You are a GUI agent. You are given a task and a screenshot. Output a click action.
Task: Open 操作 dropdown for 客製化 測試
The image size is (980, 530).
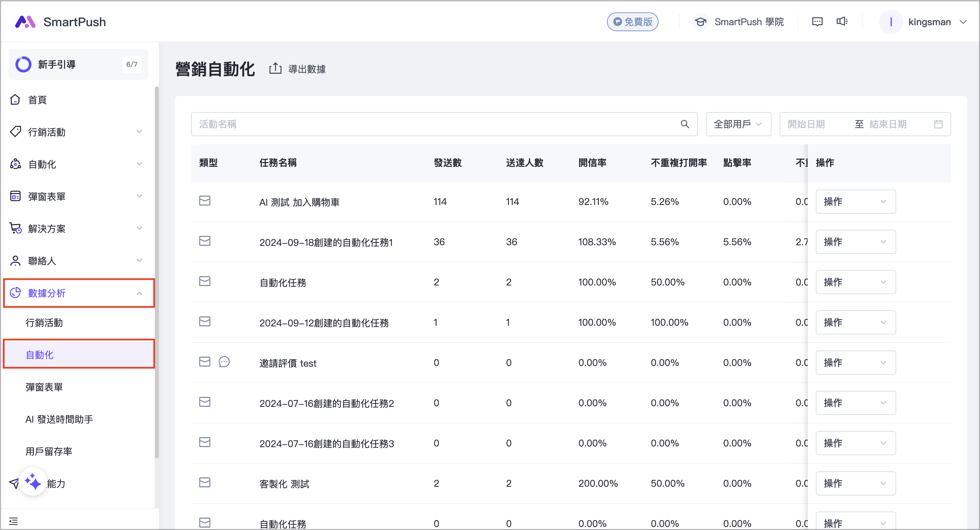855,483
